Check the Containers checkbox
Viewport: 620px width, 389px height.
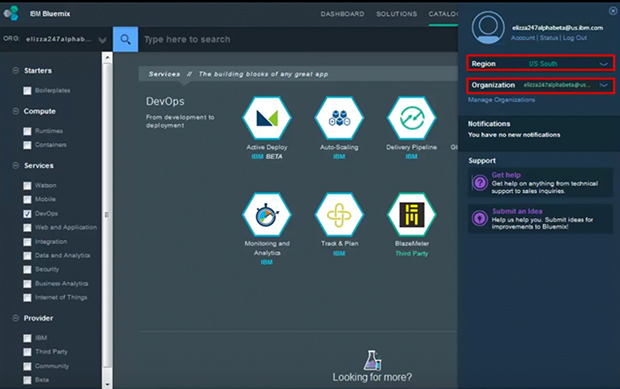[x=27, y=145]
